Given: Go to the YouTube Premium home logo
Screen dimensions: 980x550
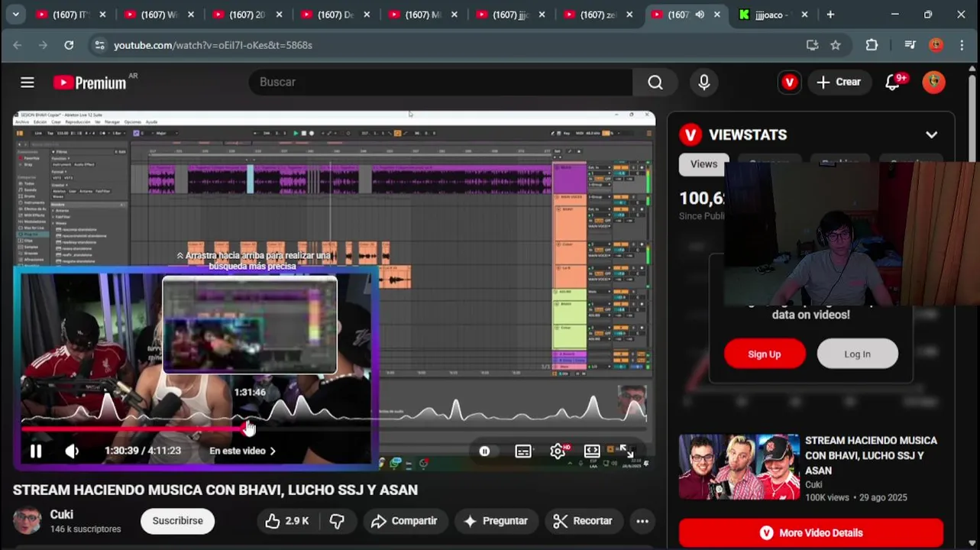Looking at the screenshot, I should [x=90, y=82].
